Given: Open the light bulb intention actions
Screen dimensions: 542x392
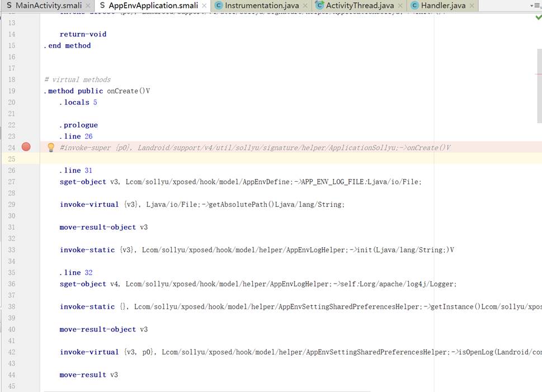Looking at the screenshot, I should point(51,148).
